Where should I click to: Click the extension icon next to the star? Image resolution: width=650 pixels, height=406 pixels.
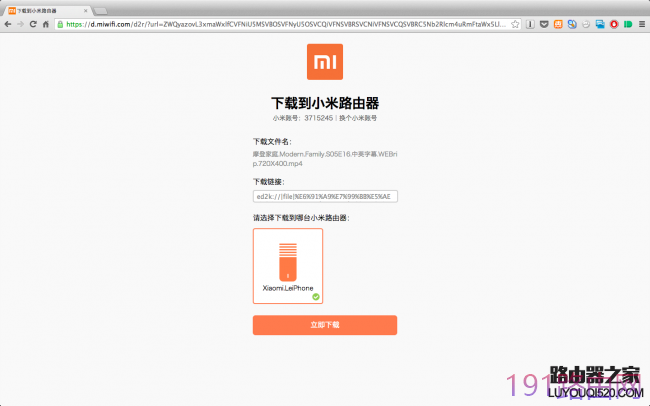[x=530, y=24]
